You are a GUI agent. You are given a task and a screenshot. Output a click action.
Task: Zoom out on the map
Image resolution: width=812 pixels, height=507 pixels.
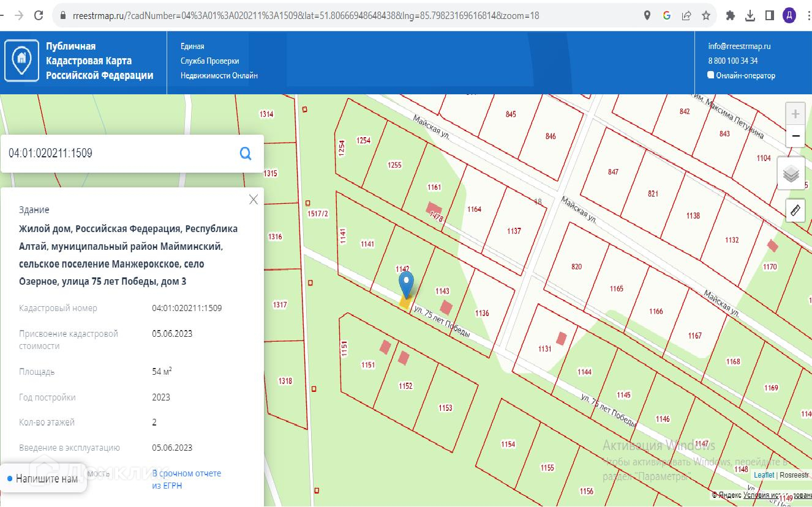[x=795, y=136]
